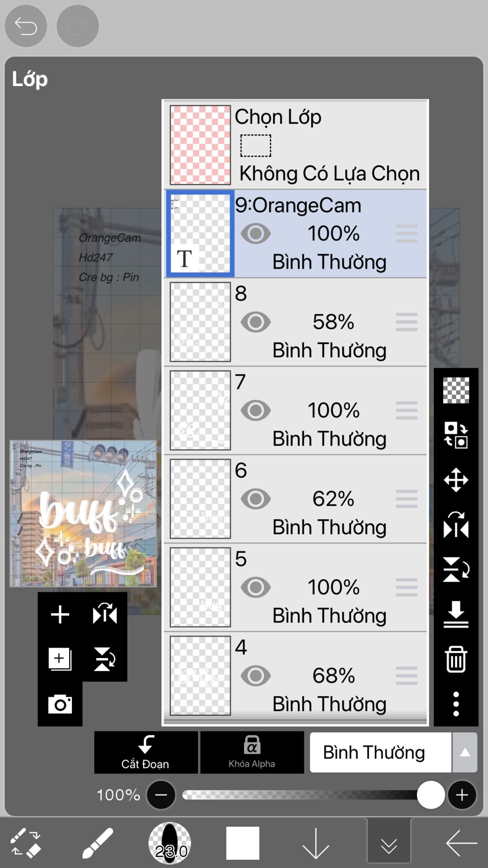This screenshot has height=868, width=488.
Task: Open camera to import a photo layer
Action: click(x=60, y=704)
